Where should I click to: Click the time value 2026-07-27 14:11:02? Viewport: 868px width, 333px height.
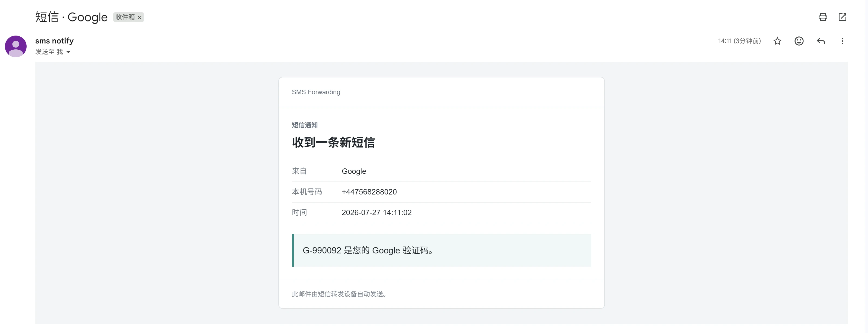376,213
